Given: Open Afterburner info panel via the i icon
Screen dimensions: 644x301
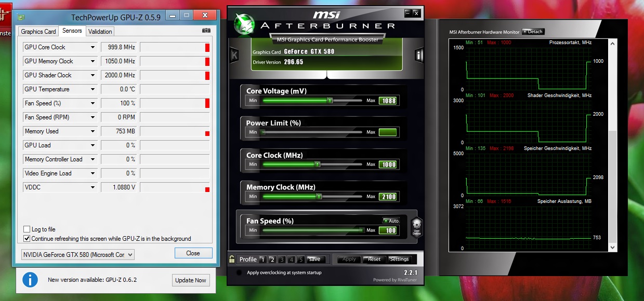Looking at the screenshot, I should tap(418, 54).
